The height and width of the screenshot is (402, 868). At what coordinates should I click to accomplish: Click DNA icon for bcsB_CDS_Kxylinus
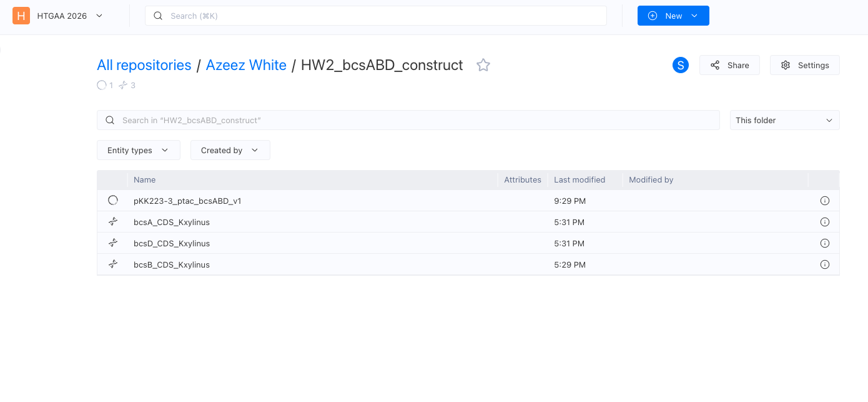(x=113, y=264)
